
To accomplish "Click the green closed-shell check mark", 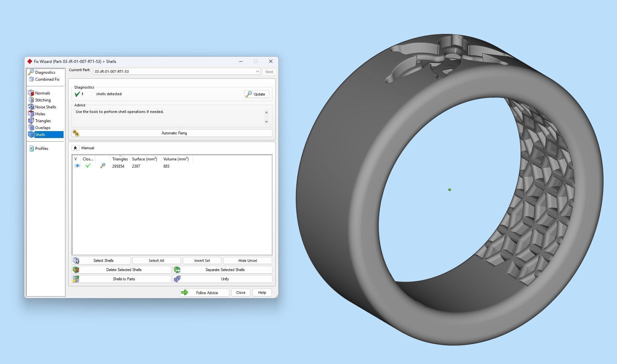I will click(88, 166).
